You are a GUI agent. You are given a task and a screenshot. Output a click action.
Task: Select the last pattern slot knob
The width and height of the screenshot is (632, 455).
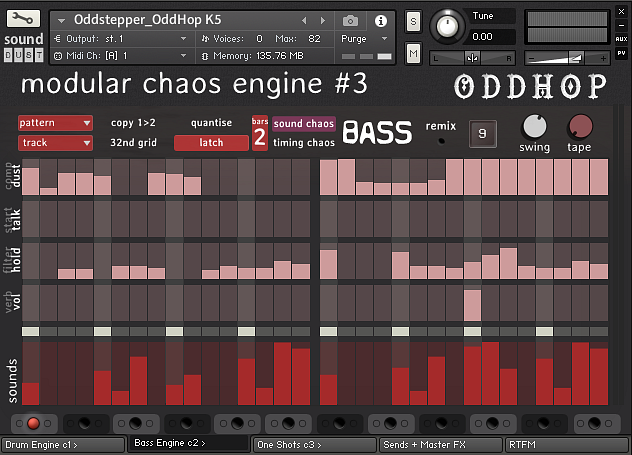pyautogui.click(x=595, y=423)
